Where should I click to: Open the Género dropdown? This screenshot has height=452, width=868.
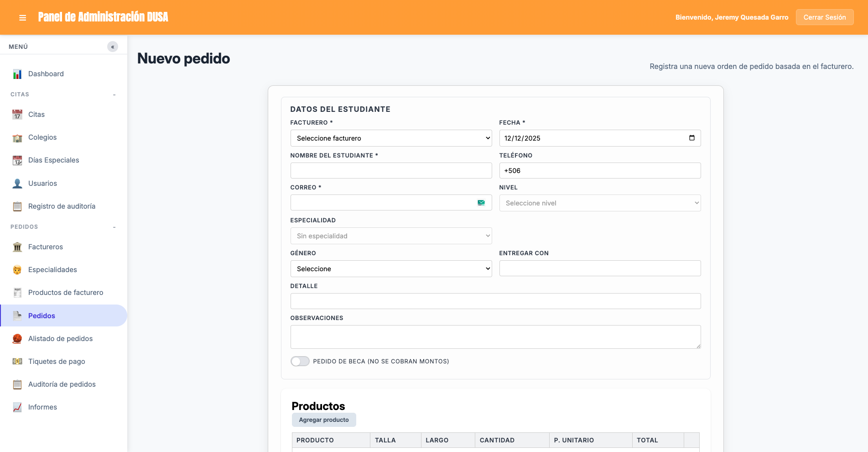click(391, 269)
